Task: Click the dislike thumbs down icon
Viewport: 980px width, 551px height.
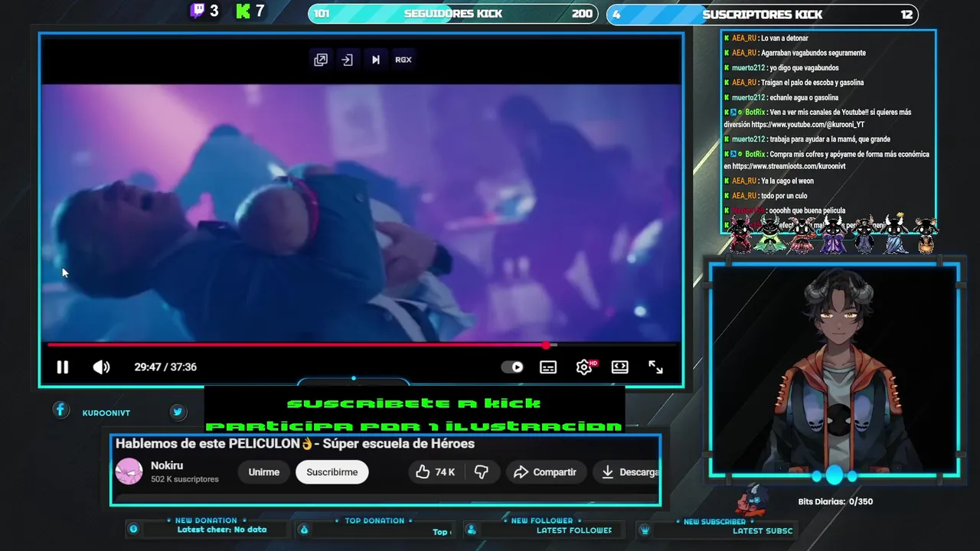Action: [x=482, y=472]
